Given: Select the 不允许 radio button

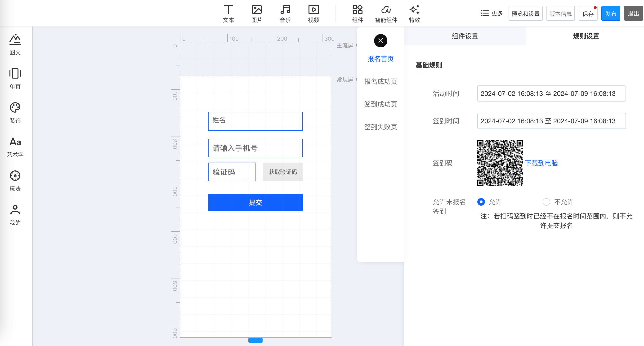Looking at the screenshot, I should click(x=546, y=202).
